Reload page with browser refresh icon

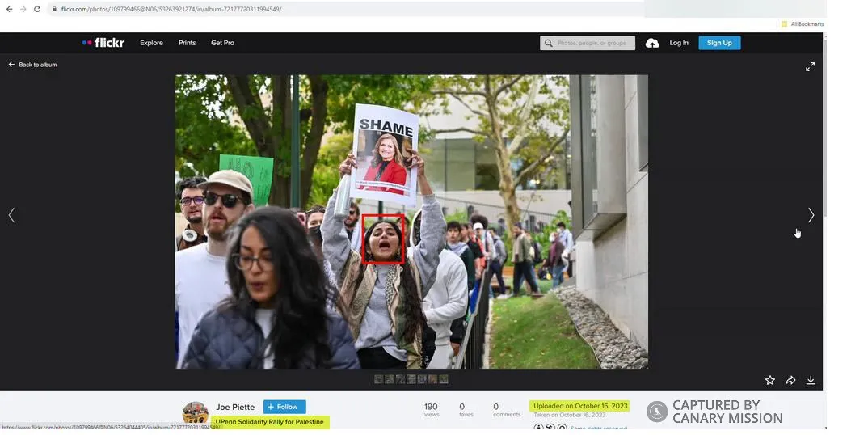37,10
